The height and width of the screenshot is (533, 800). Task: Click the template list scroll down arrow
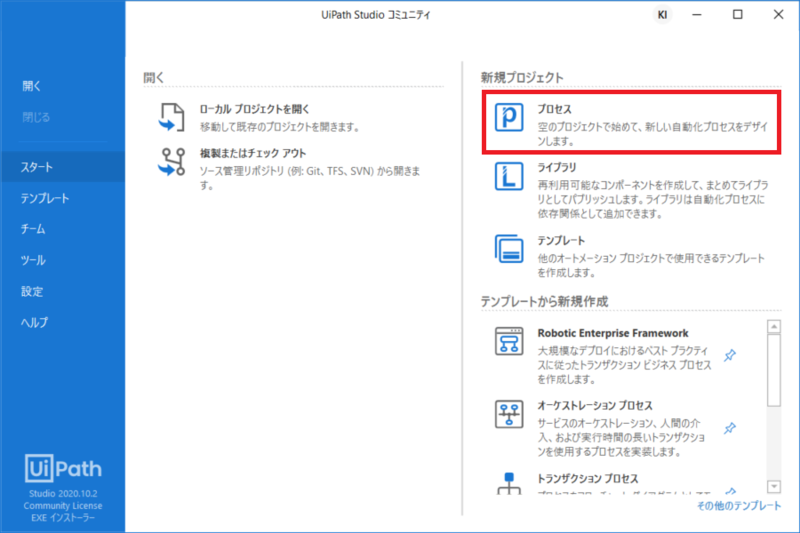coord(774,487)
